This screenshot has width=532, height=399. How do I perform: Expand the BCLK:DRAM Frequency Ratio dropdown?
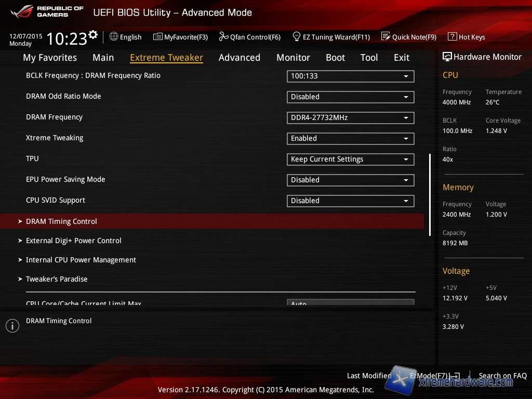(350, 76)
